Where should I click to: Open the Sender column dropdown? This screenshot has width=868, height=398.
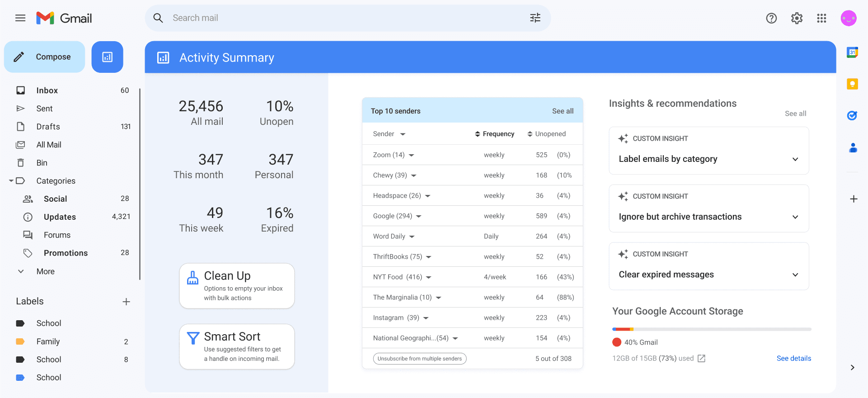[403, 134]
